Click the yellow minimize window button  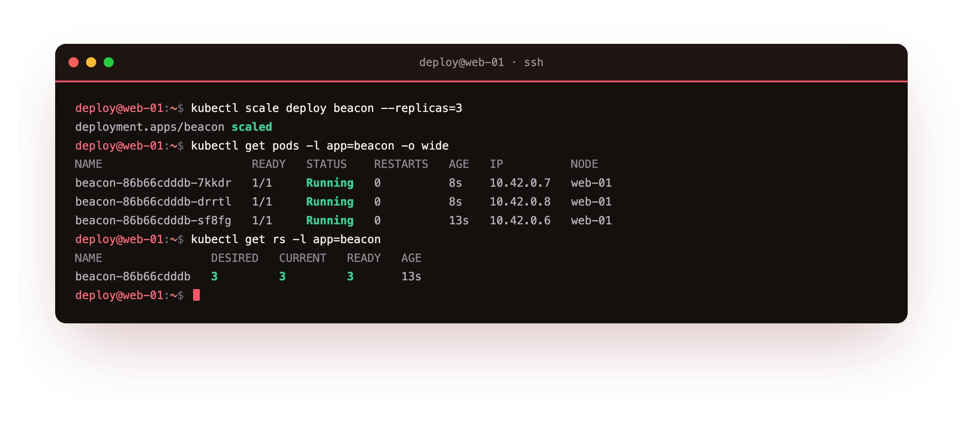coord(91,62)
